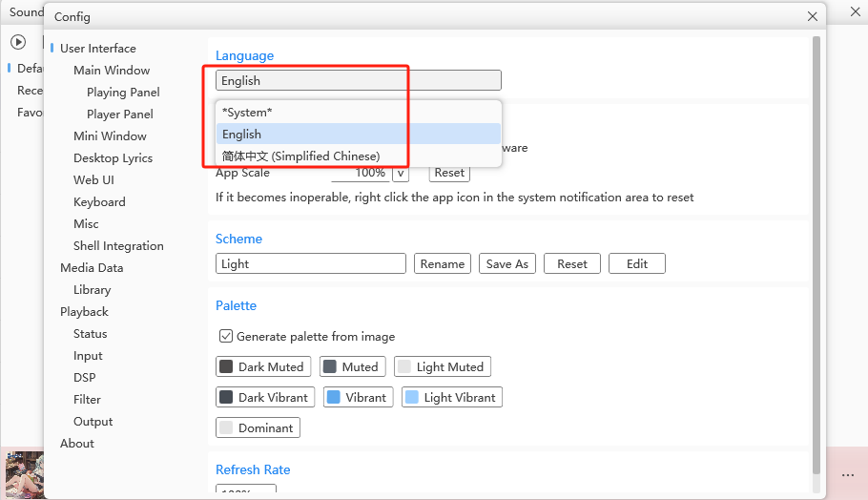This screenshot has width=868, height=500.
Task: Open Desktop Lyrics settings page
Action: (x=113, y=158)
